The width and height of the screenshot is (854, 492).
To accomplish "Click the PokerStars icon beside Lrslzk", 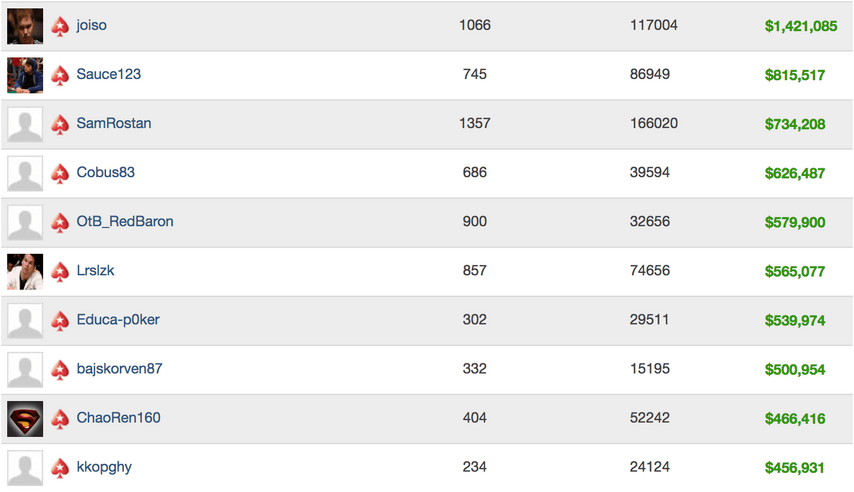I will point(60,271).
